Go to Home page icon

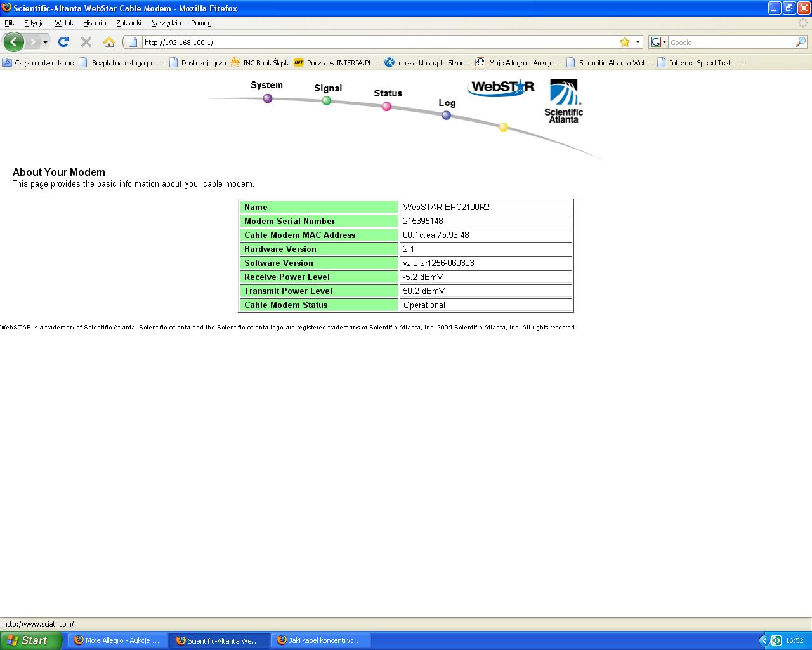[109, 42]
